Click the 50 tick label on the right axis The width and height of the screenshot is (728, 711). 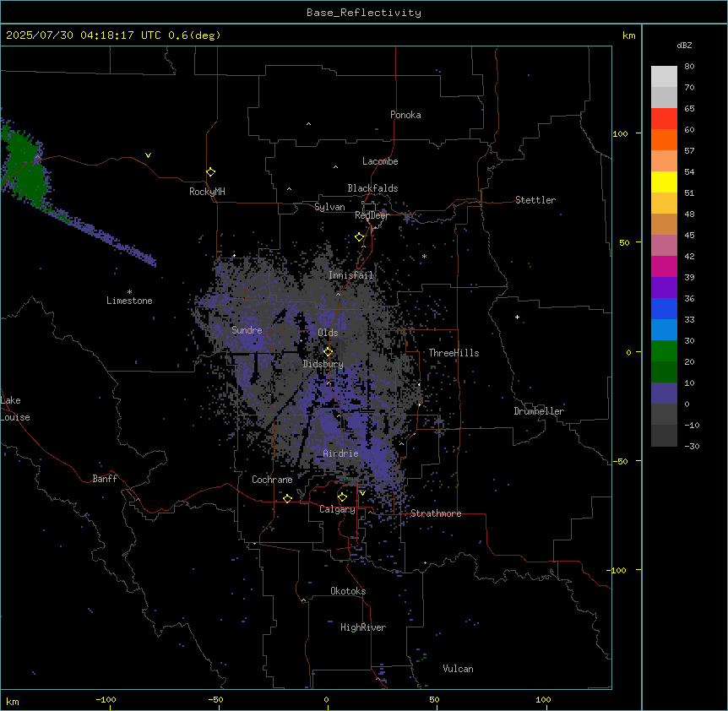click(624, 242)
